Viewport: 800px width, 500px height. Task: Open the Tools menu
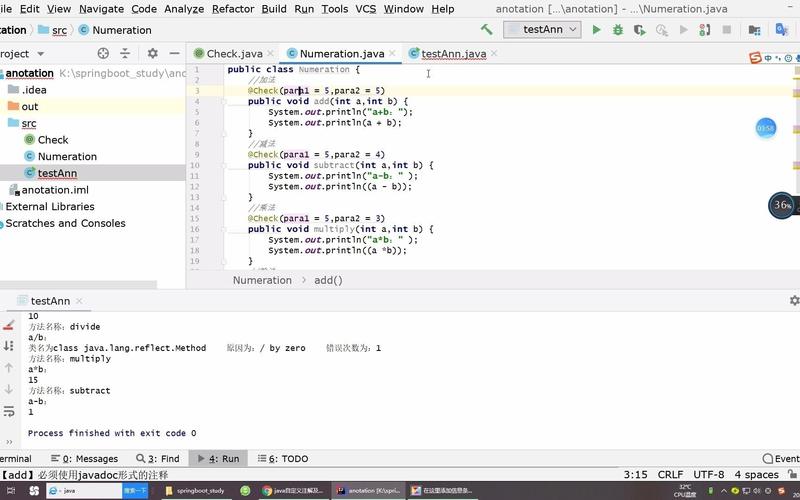tap(335, 9)
